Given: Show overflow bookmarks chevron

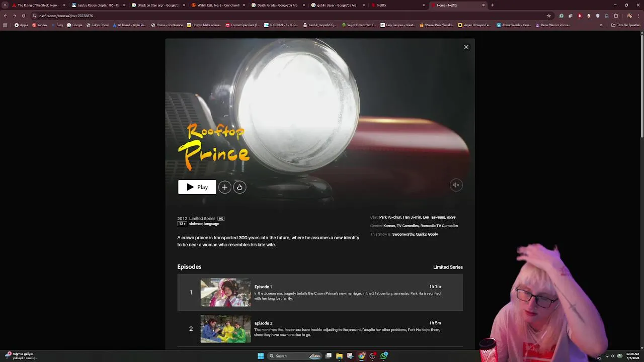Looking at the screenshot, I should (601, 25).
